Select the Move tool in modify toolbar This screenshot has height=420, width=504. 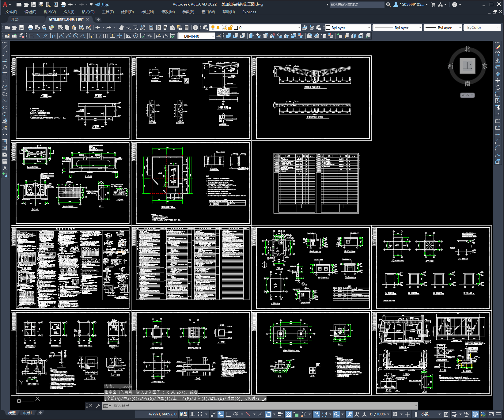click(x=498, y=81)
